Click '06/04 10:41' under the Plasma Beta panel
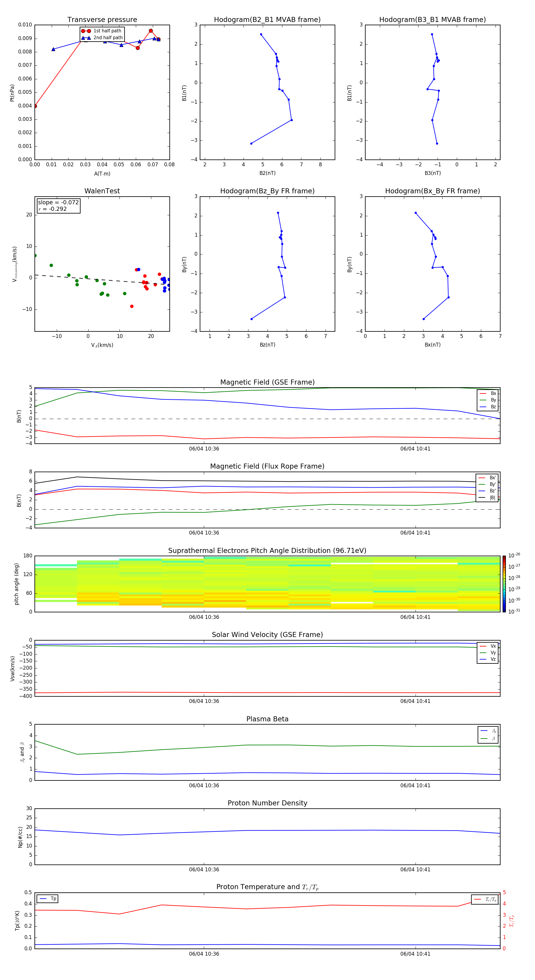This screenshot has width=535, height=980. pyautogui.click(x=416, y=785)
